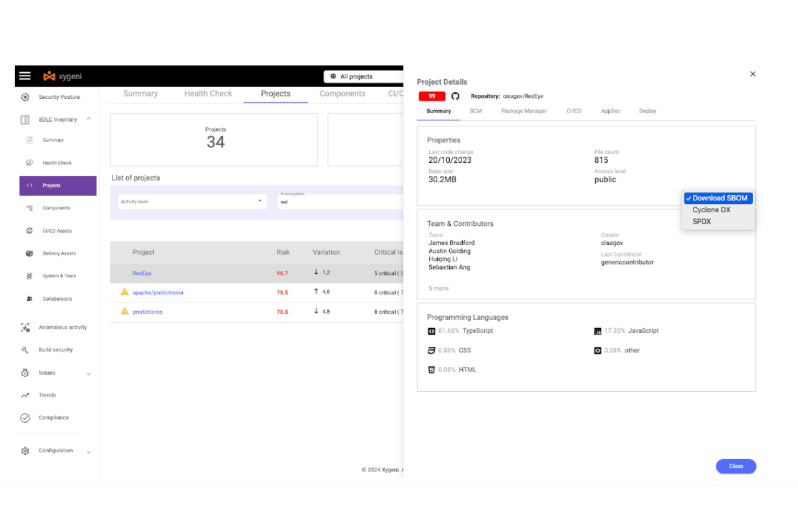Click the Health Check icon in sidebar

(x=30, y=163)
